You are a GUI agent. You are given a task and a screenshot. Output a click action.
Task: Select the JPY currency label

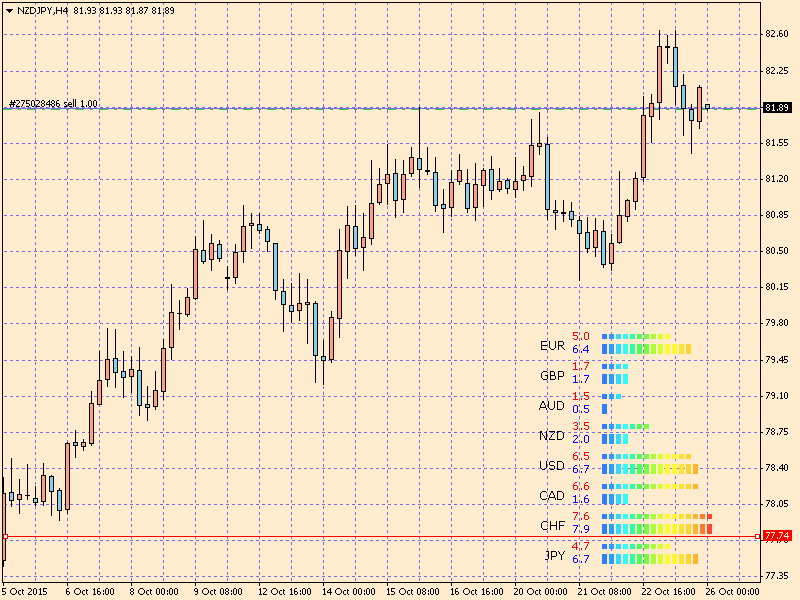555,556
